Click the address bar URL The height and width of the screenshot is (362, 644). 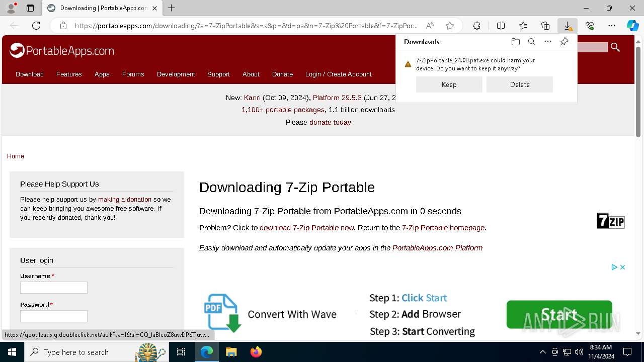(246, 26)
